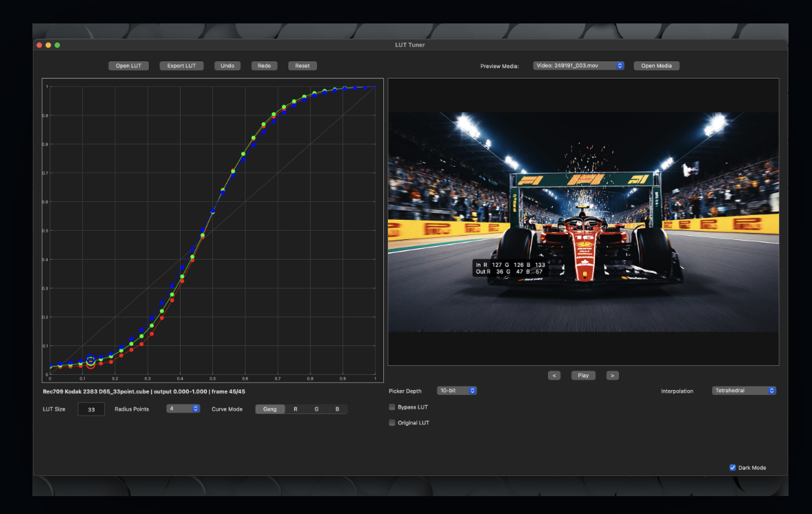Enable the Original LUT checkbox
The height and width of the screenshot is (514, 812).
tap(392, 422)
